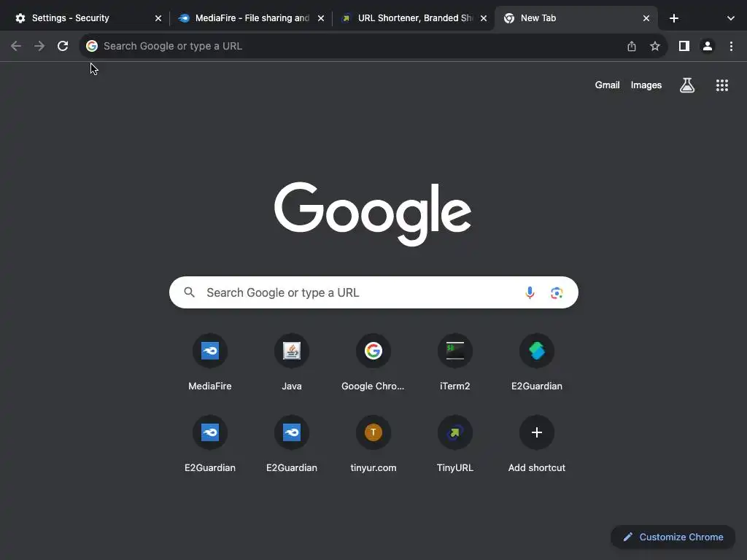The height and width of the screenshot is (560, 747).
Task: Open the side panel
Action: [x=684, y=46]
